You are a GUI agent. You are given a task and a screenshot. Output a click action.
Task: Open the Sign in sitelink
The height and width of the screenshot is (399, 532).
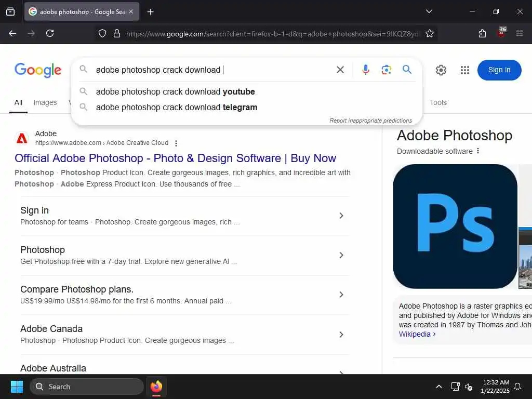pos(34,210)
